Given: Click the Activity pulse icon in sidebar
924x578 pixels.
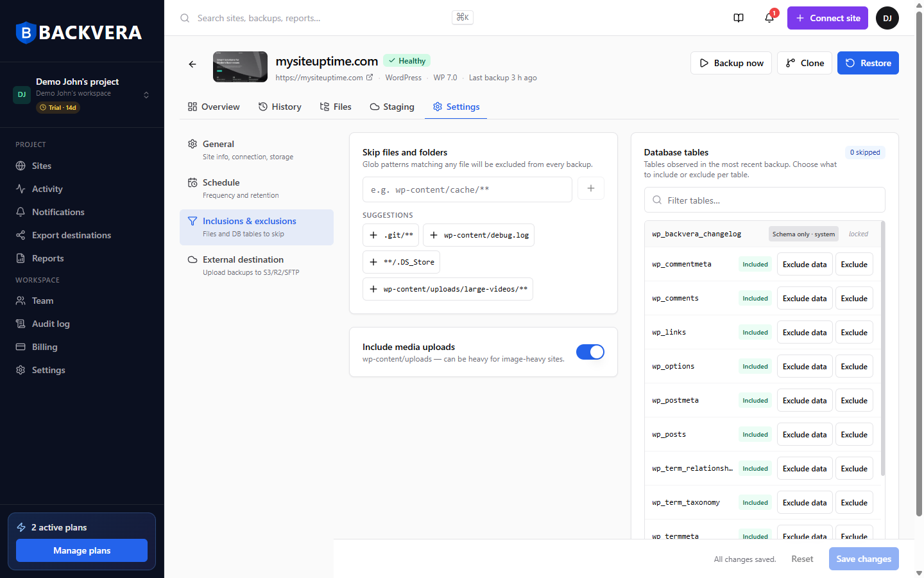Looking at the screenshot, I should click(x=21, y=189).
